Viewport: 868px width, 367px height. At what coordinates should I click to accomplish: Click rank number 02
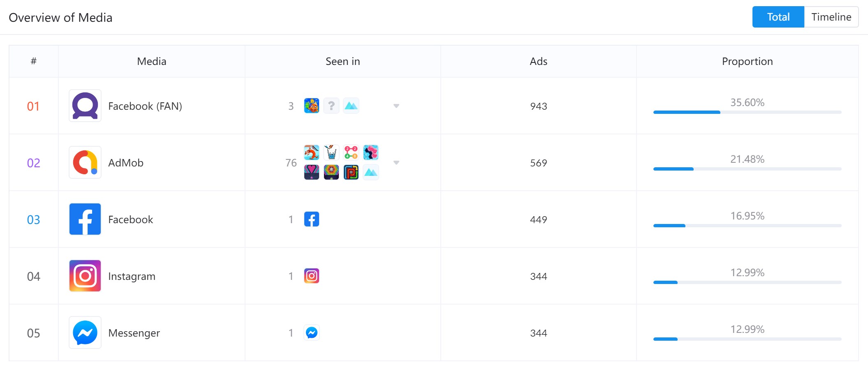33,163
